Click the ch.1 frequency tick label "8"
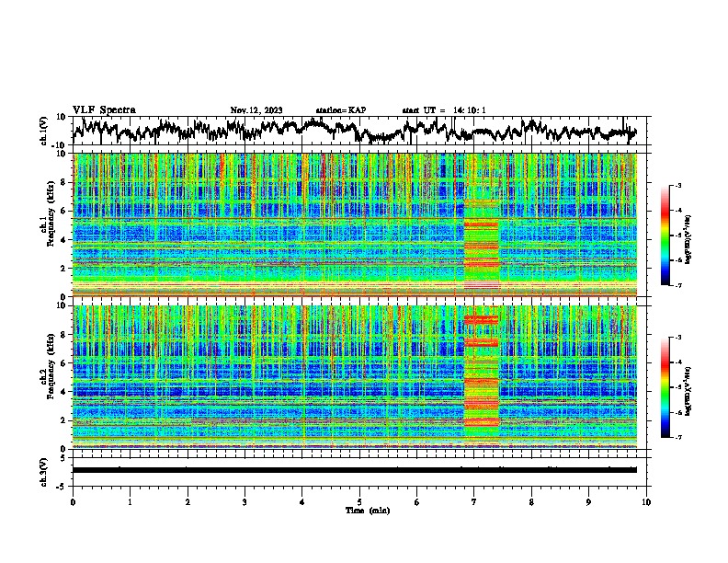The height and width of the screenshot is (563, 728). tap(64, 182)
